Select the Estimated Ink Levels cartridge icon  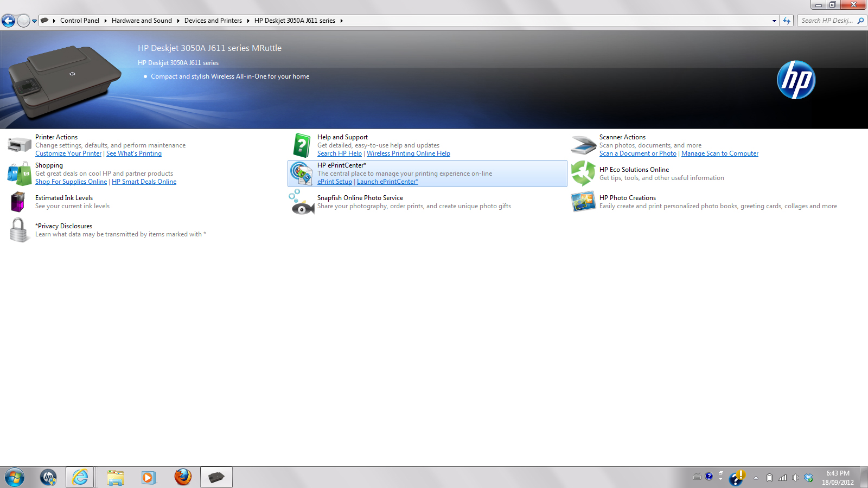click(18, 202)
